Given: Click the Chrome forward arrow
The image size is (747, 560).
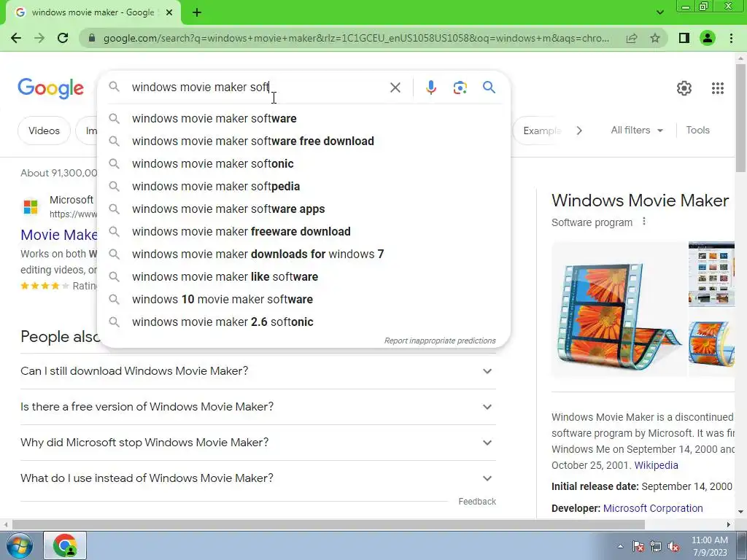Looking at the screenshot, I should point(39,38).
